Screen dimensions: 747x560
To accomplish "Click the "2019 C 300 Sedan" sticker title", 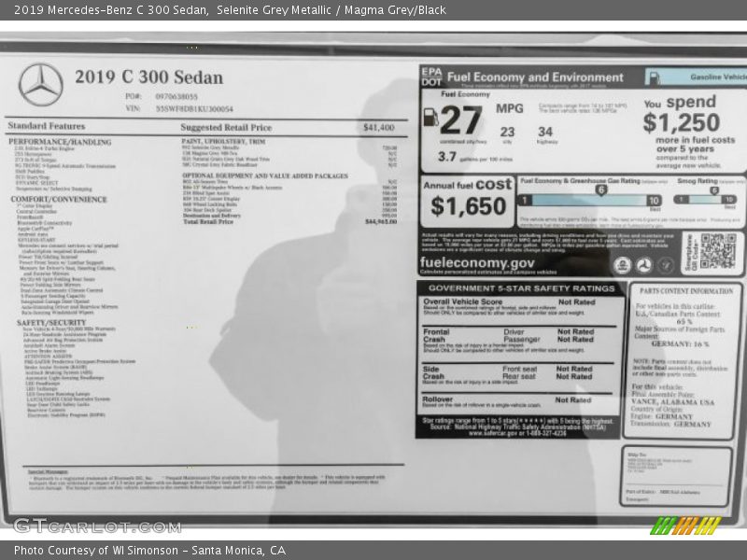I will click(x=148, y=77).
